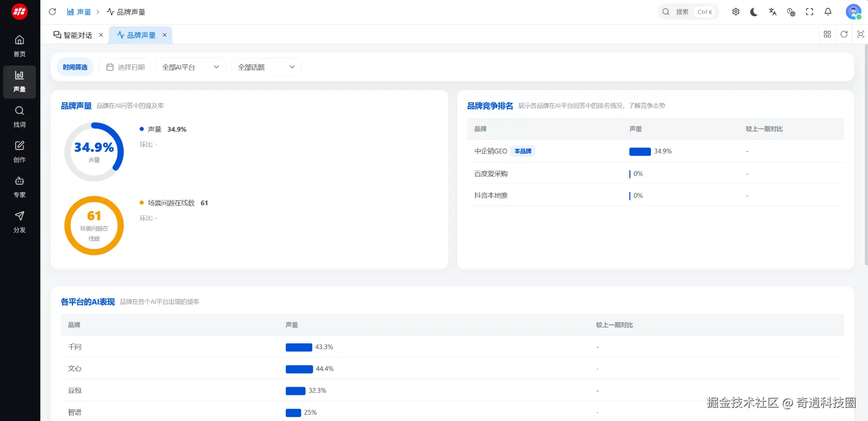Open the tab grid menu icon

(828, 34)
